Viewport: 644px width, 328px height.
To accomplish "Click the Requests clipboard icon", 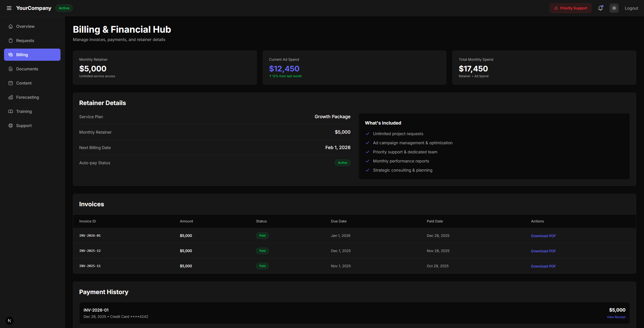I will click(x=11, y=40).
